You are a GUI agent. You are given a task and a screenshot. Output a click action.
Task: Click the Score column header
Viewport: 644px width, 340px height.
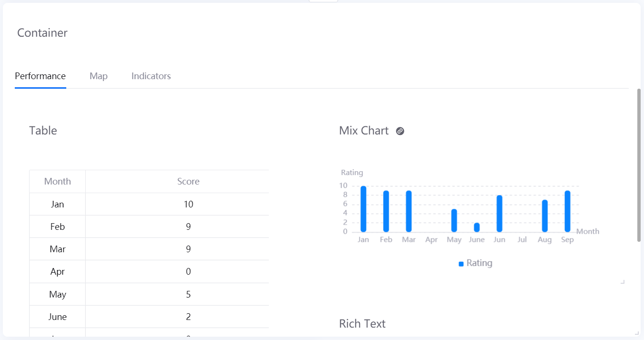tap(188, 182)
